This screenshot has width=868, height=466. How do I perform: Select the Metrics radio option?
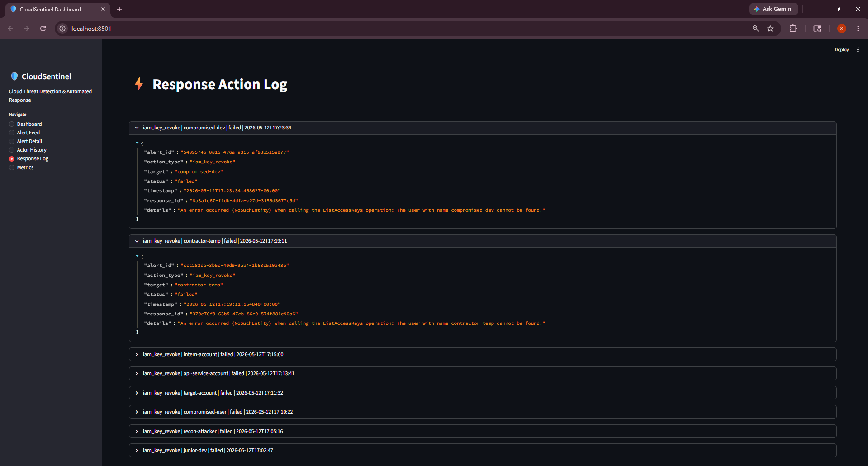click(21, 167)
